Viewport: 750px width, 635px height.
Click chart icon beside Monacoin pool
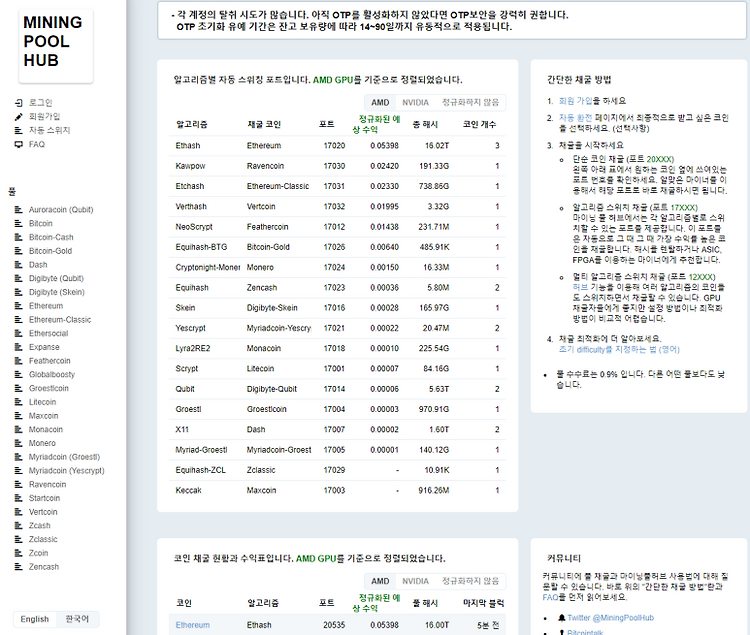point(19,429)
